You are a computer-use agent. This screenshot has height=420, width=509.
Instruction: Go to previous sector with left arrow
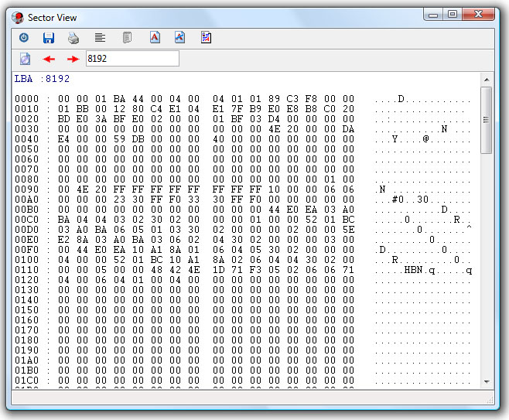click(x=49, y=59)
